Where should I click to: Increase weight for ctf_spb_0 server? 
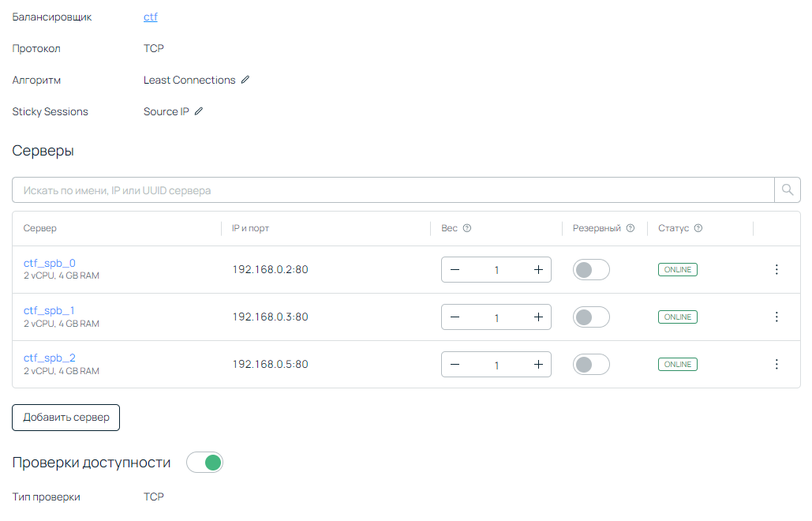[x=538, y=270]
